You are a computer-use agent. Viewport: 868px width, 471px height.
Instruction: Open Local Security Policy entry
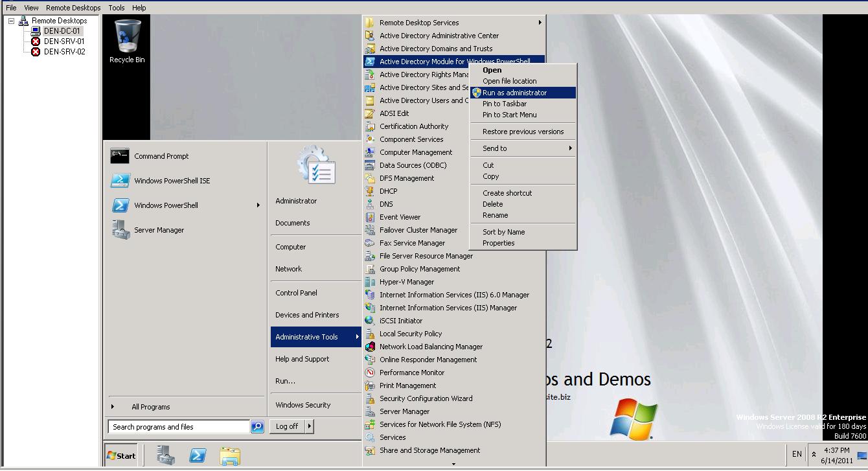(453, 334)
